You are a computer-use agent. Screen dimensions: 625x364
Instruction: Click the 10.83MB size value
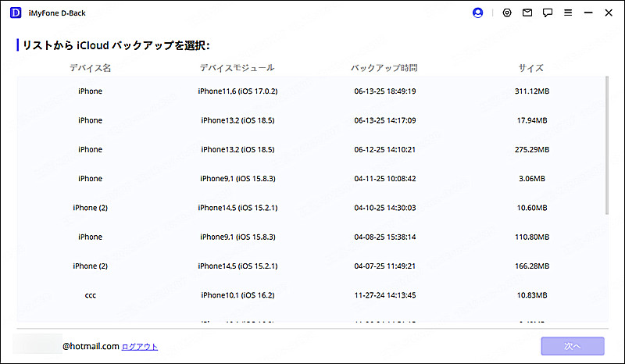(532, 295)
